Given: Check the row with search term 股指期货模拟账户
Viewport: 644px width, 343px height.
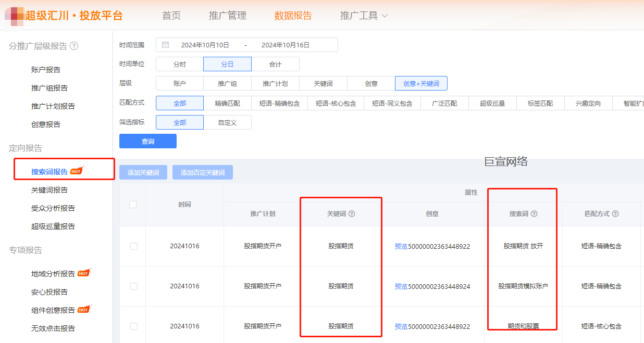Looking at the screenshot, I should pyautogui.click(x=134, y=286).
